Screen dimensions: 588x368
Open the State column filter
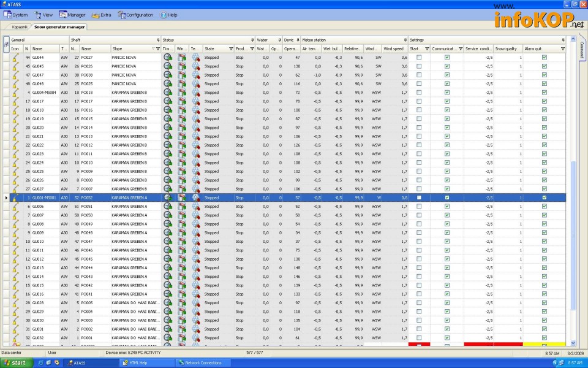[x=231, y=49]
